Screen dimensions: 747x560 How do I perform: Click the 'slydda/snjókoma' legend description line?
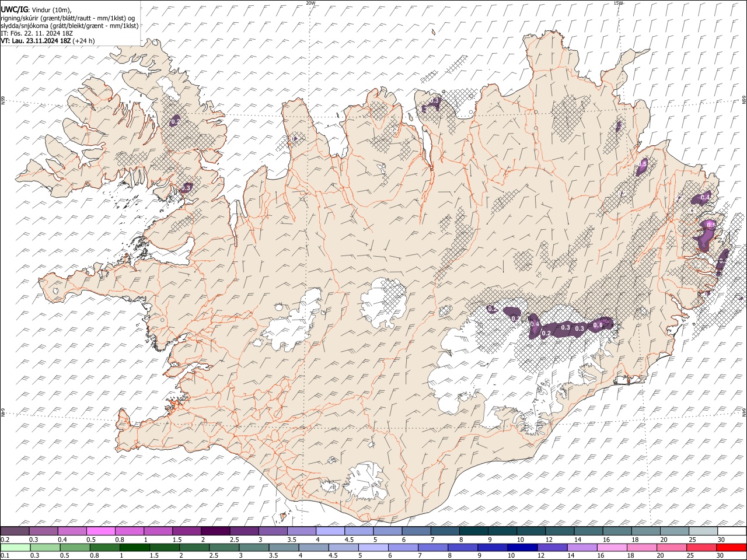pos(70,26)
